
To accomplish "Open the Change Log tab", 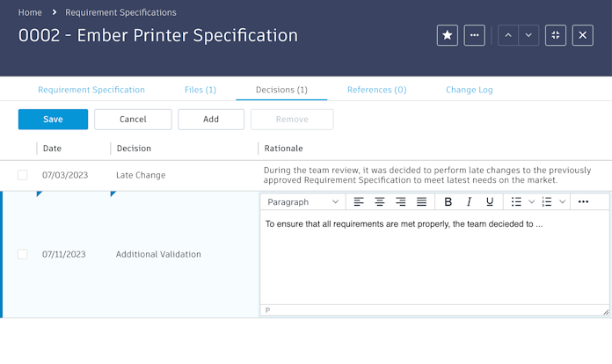I will tap(469, 90).
